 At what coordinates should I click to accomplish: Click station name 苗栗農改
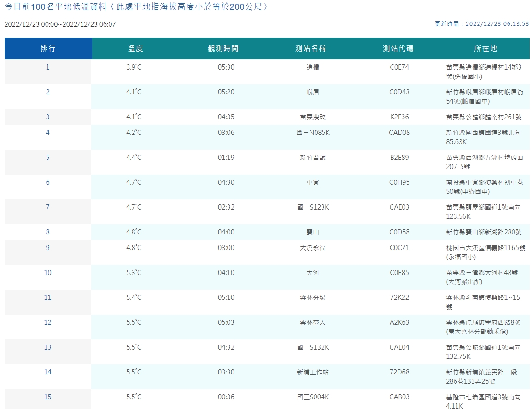[x=312, y=117]
